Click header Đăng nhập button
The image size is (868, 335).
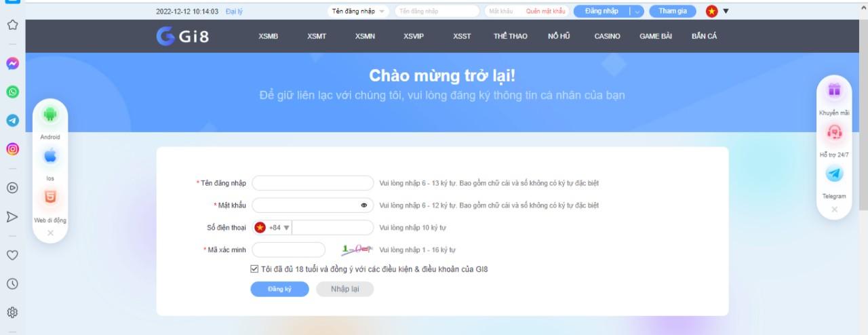point(601,11)
